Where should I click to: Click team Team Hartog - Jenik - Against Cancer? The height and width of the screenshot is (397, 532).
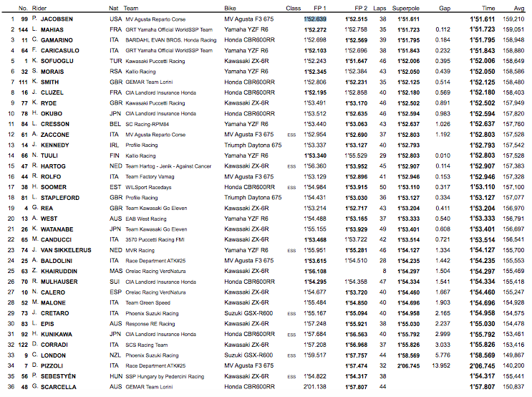(x=168, y=166)
